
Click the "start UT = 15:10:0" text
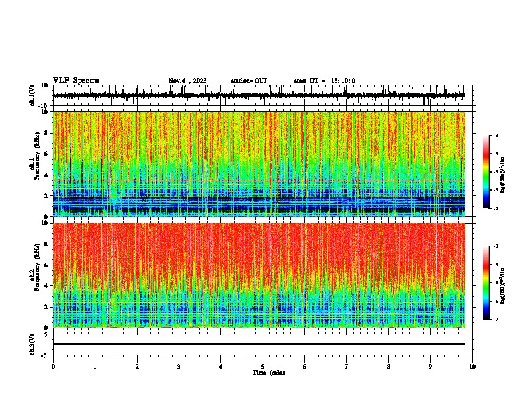(x=324, y=81)
